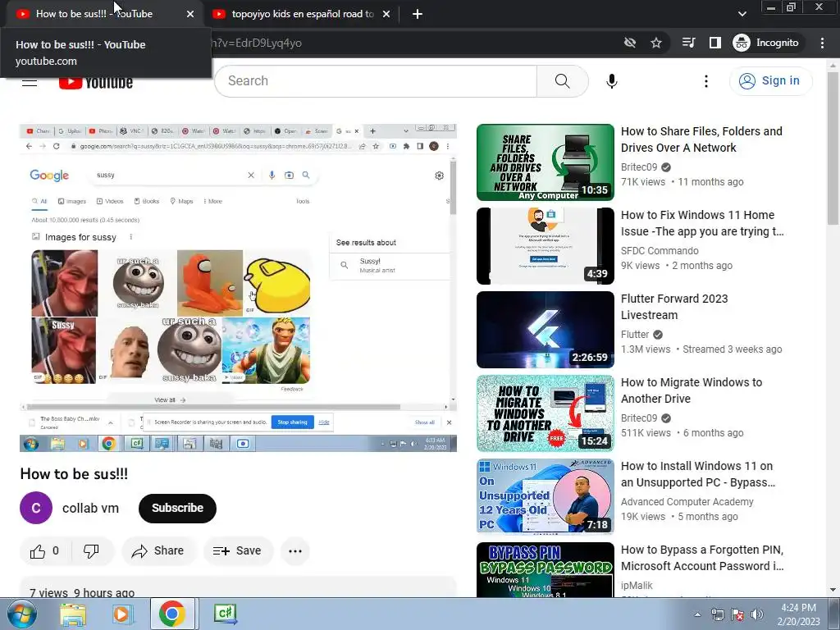Bookmark this tab with star icon

(656, 43)
